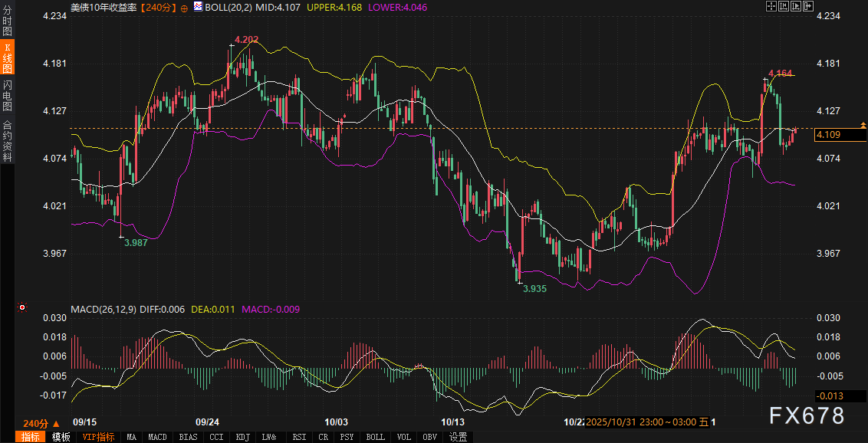Open the [240分] period label in chart title
868x443 pixels.
click(159, 7)
